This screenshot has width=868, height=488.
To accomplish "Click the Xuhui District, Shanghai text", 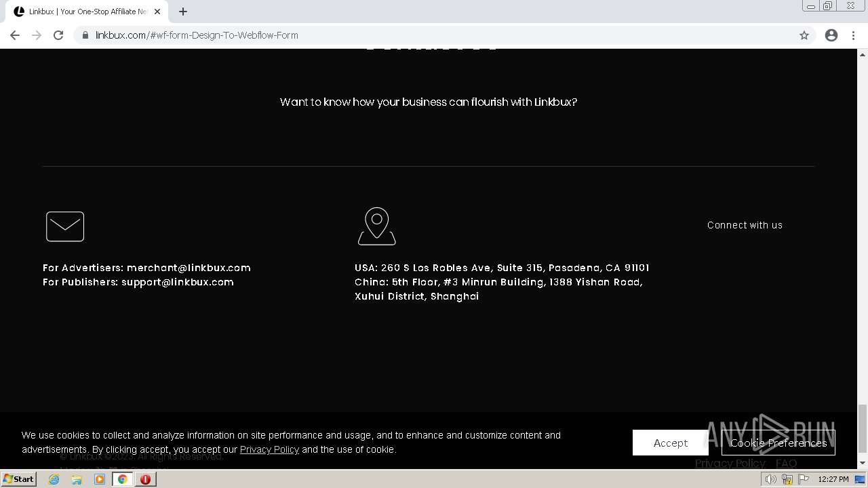I will pyautogui.click(x=416, y=296).
